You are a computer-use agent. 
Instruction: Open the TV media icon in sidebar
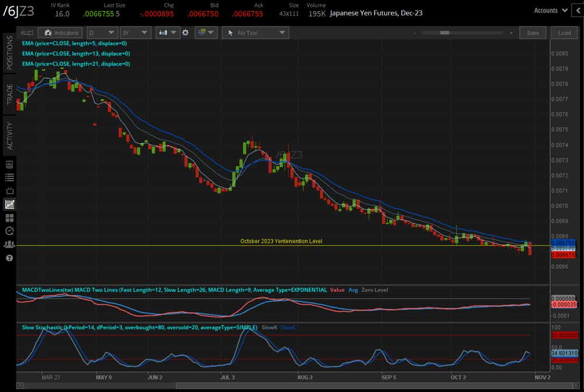pyautogui.click(x=9, y=191)
